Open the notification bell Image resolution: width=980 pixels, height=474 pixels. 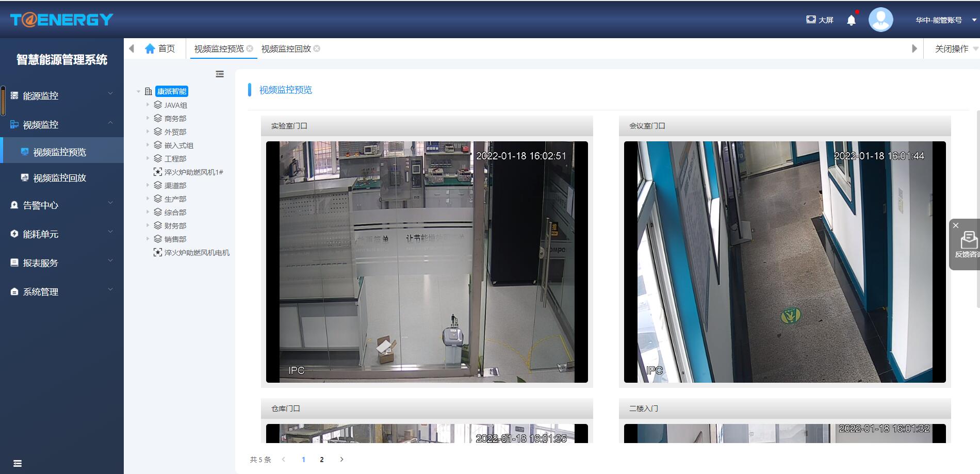[851, 20]
